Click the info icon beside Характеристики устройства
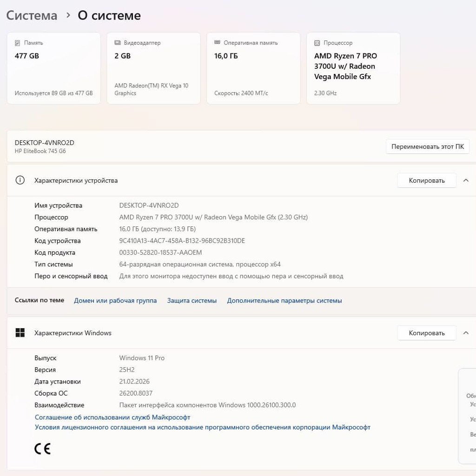 tap(20, 180)
